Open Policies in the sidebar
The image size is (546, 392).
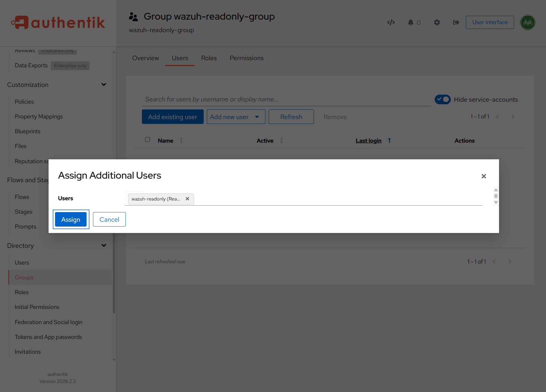[24, 101]
